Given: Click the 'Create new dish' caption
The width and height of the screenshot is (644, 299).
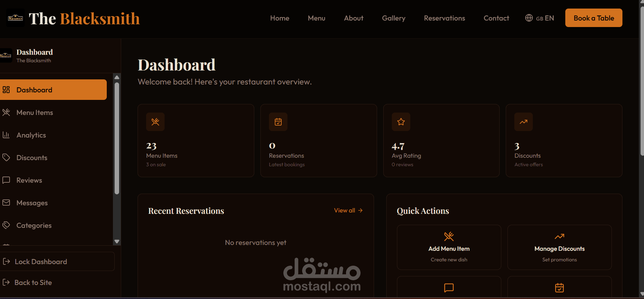Looking at the screenshot, I should click(449, 260).
